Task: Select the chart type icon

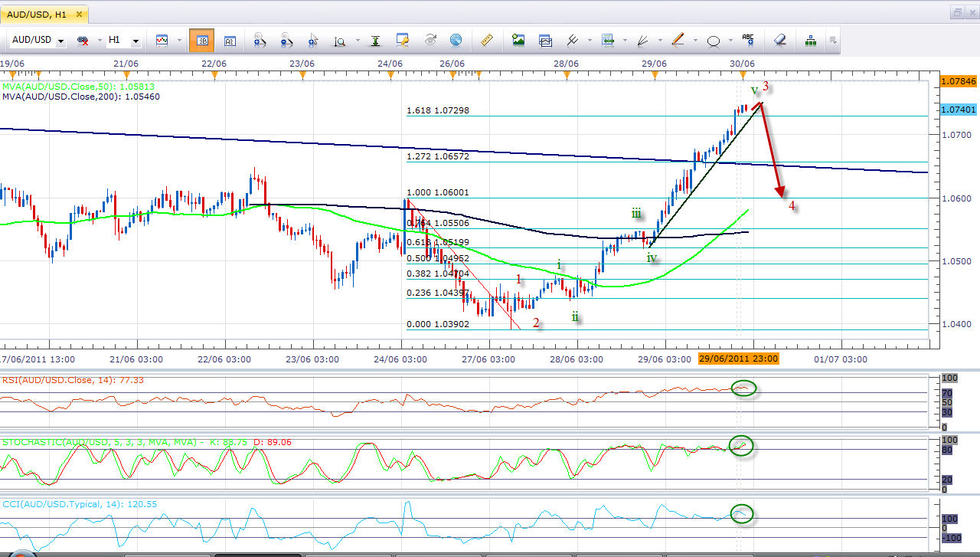Action: coord(162,40)
